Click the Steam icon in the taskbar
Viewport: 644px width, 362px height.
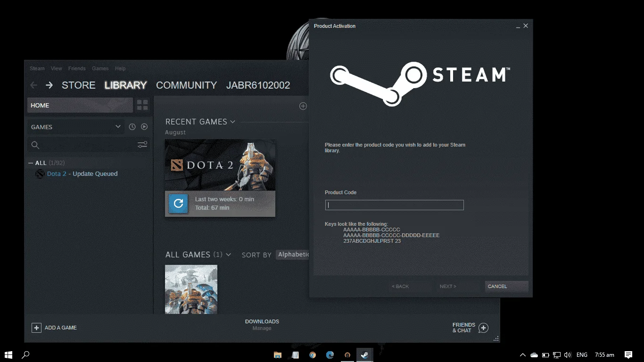(x=364, y=355)
